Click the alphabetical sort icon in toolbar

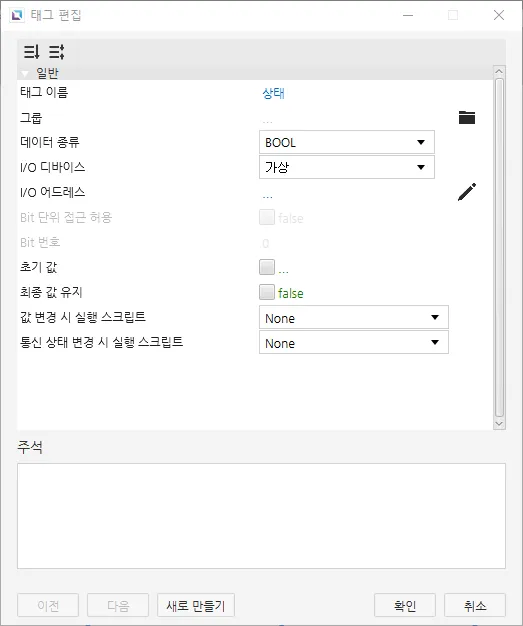click(56, 52)
